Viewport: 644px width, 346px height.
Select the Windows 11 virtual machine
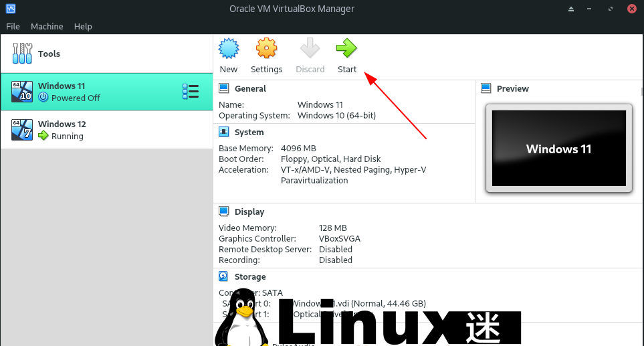(x=106, y=92)
